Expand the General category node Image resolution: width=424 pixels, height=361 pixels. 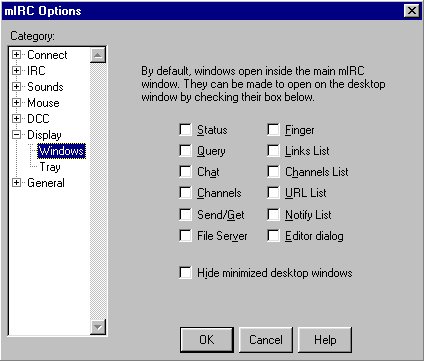point(16,183)
